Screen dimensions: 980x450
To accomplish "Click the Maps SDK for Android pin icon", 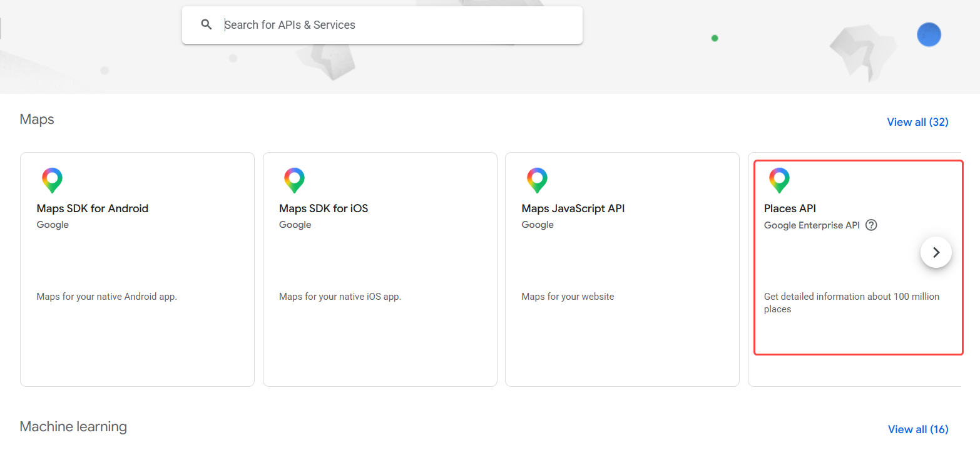I will pos(53,180).
